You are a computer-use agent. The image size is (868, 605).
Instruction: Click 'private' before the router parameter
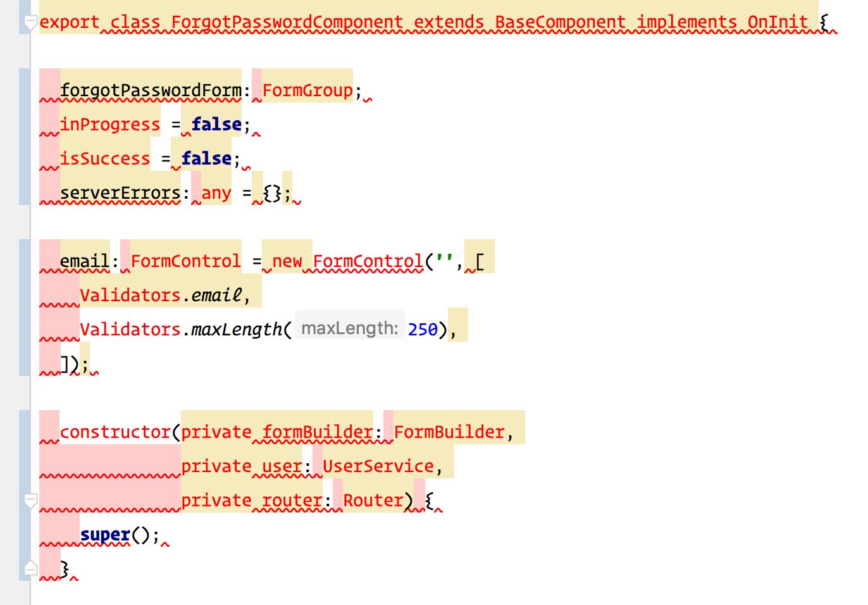pyautogui.click(x=216, y=501)
